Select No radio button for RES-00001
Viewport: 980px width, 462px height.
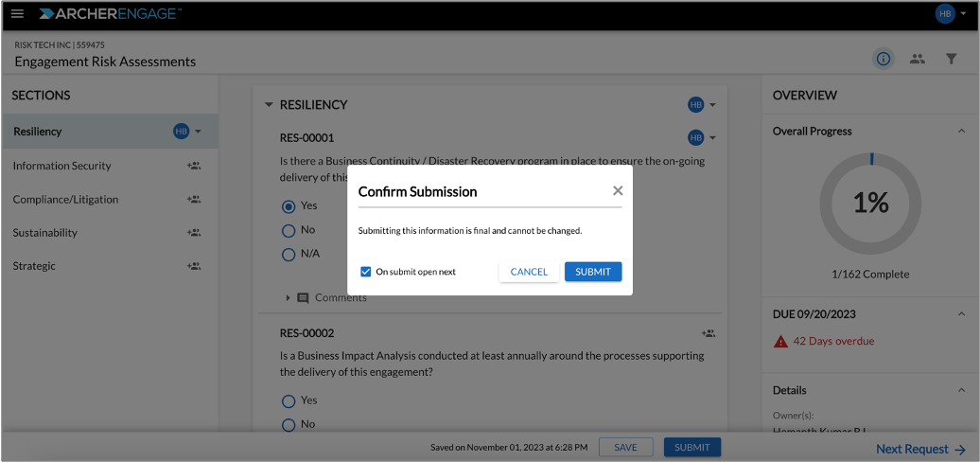point(289,231)
